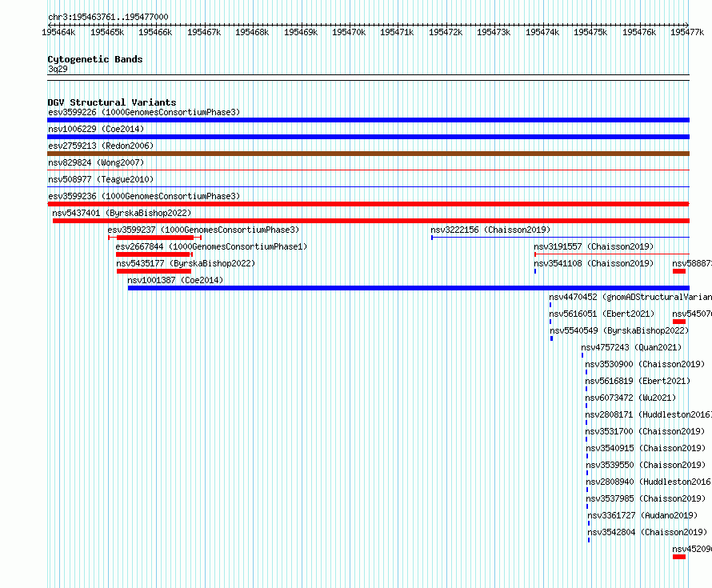Click nsv5616819 (Ebert2021) label
Viewport: 712px width, 588px height.
pos(638,381)
